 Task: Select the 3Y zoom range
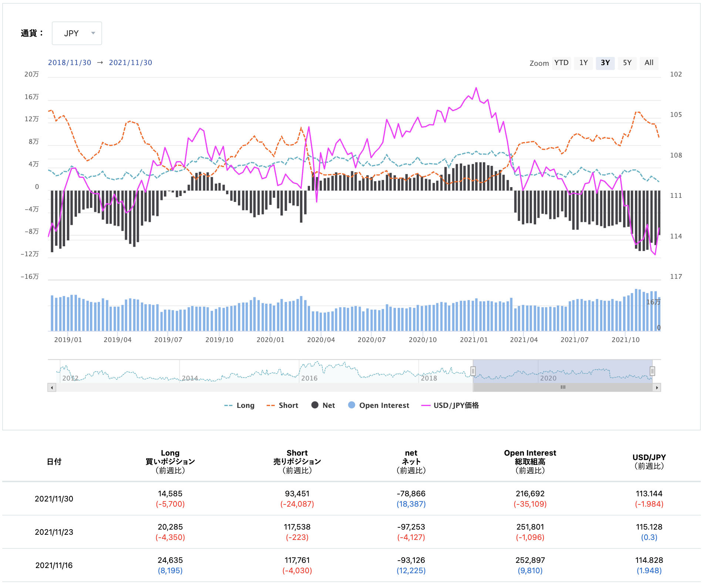605,63
